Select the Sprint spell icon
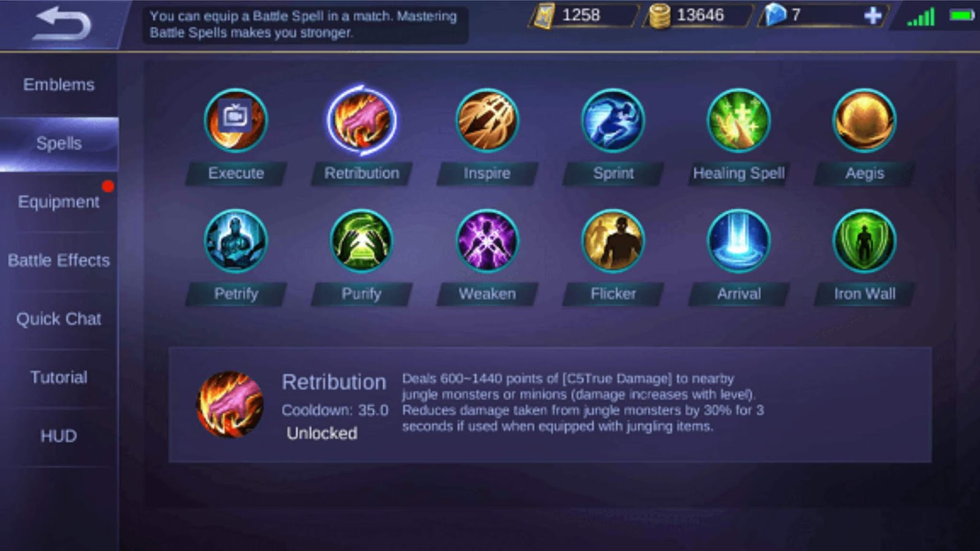The image size is (980, 551). pyautogui.click(x=613, y=121)
